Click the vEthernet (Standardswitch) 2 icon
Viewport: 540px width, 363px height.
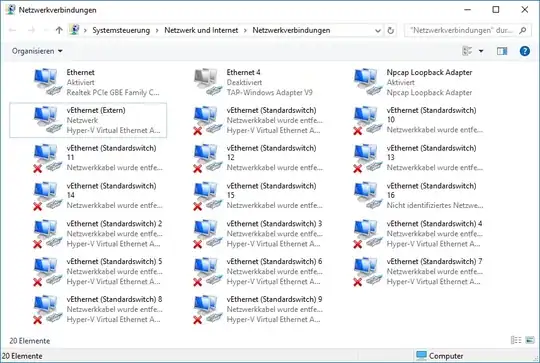(x=48, y=234)
